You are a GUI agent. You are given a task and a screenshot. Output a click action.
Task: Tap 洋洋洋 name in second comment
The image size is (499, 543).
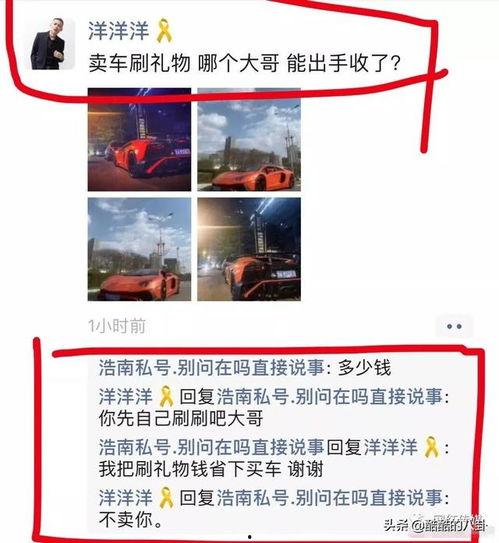point(125,397)
